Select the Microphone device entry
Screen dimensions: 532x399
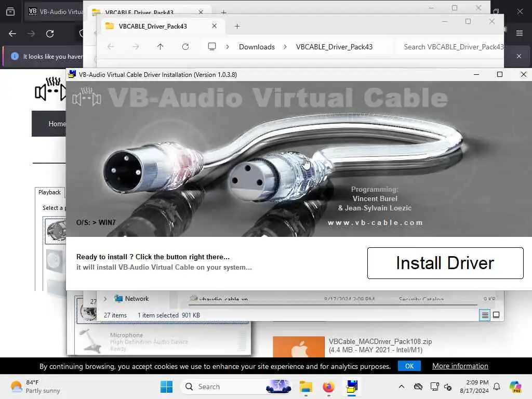coord(163,341)
